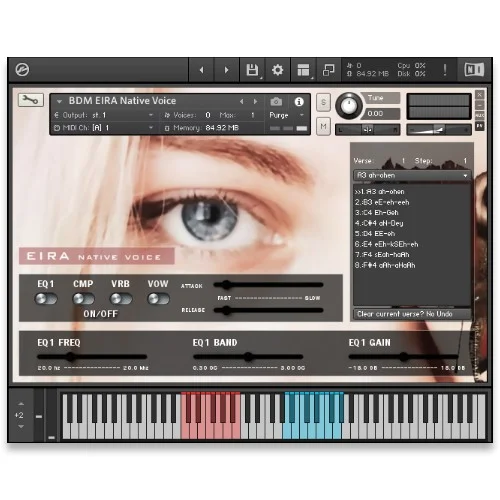Image resolution: width=500 pixels, height=500 pixels.
Task: Click the EQ1 FREQ slider handle
Action: coord(70,357)
